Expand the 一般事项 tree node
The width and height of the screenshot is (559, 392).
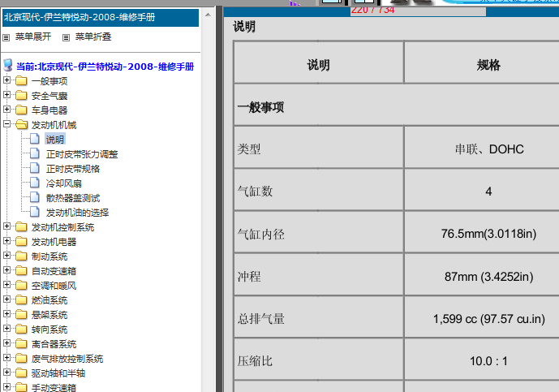coord(6,80)
